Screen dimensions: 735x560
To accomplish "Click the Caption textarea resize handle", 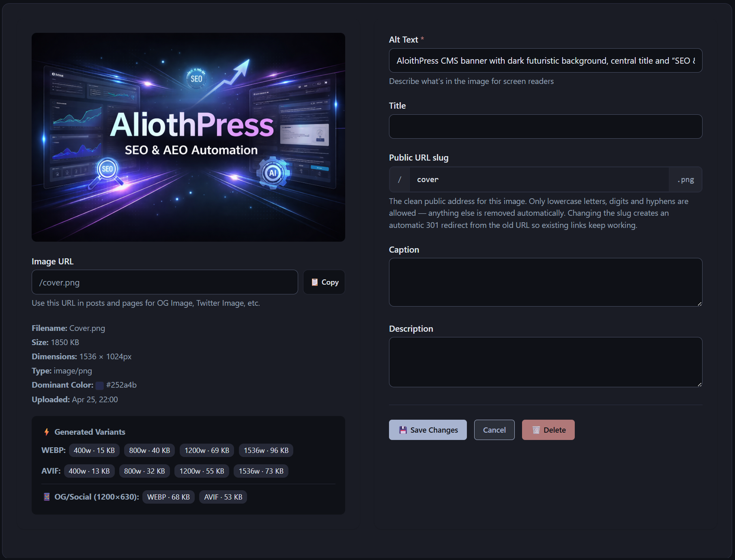I will tap(699, 303).
